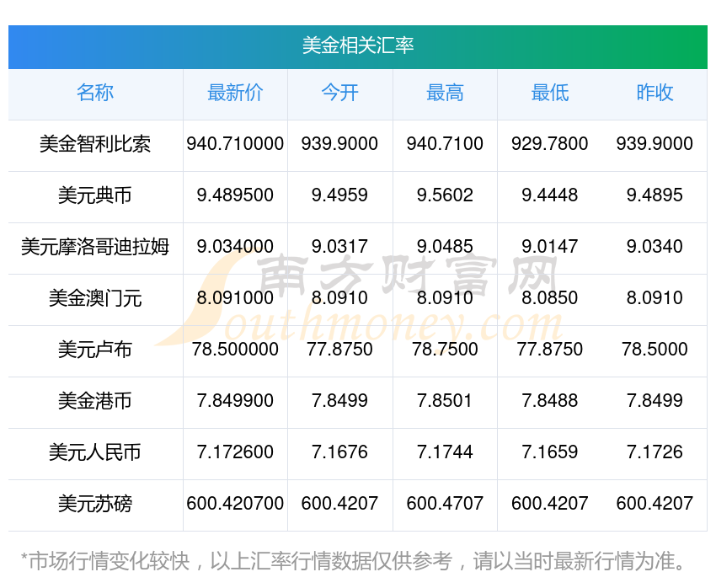Click the previous close 7.1726
This screenshot has width=716, height=588.
click(655, 452)
